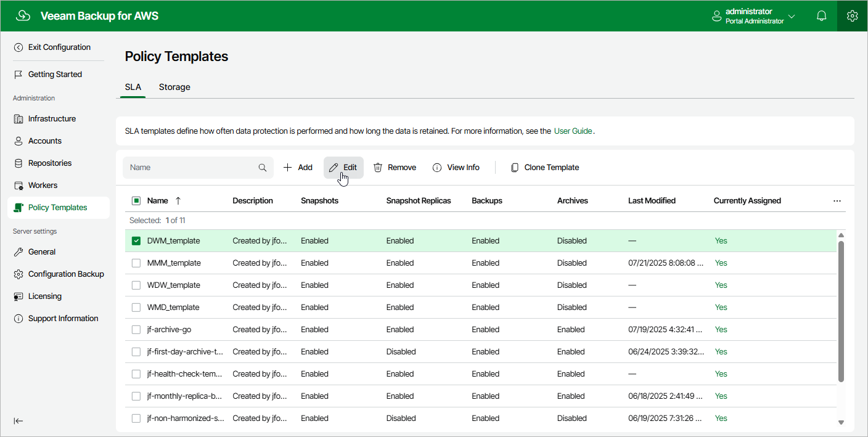The image size is (868, 437).
Task: Check the MMM_template row checkbox
Action: [136, 263]
